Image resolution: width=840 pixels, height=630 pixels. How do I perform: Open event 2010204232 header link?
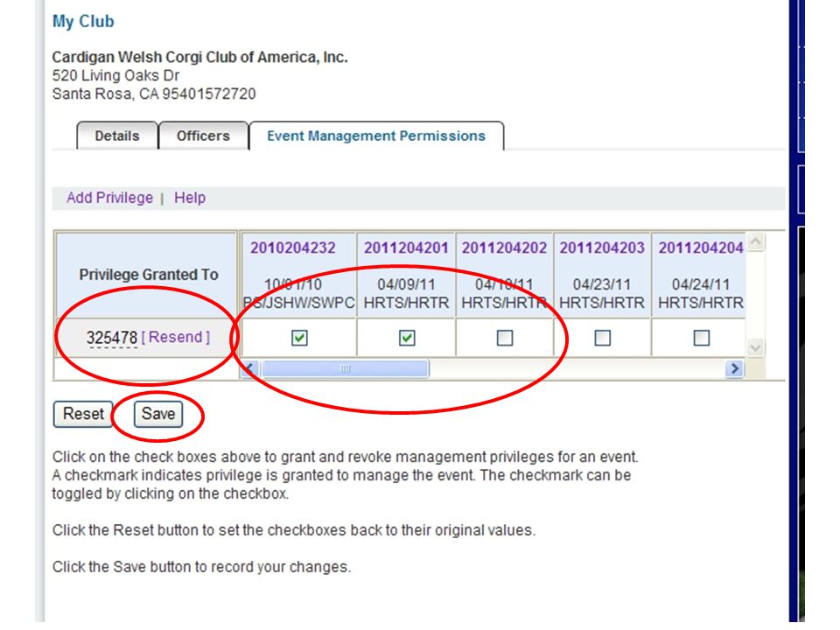pyautogui.click(x=293, y=248)
